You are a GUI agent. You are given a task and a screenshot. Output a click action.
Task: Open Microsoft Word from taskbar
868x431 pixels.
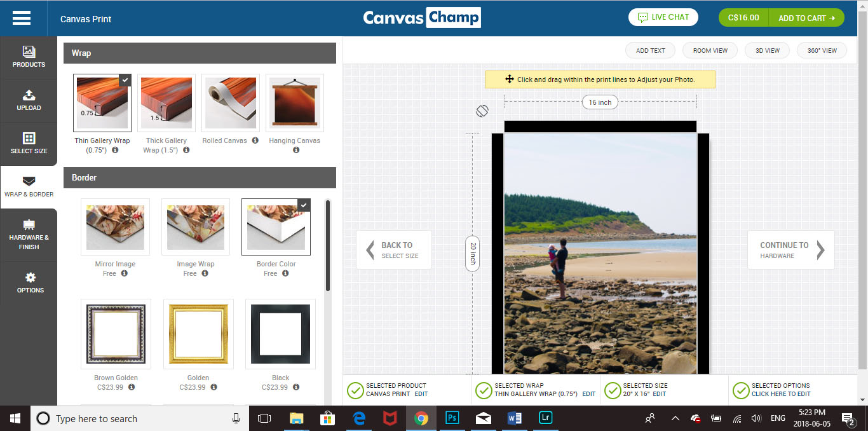(x=514, y=418)
